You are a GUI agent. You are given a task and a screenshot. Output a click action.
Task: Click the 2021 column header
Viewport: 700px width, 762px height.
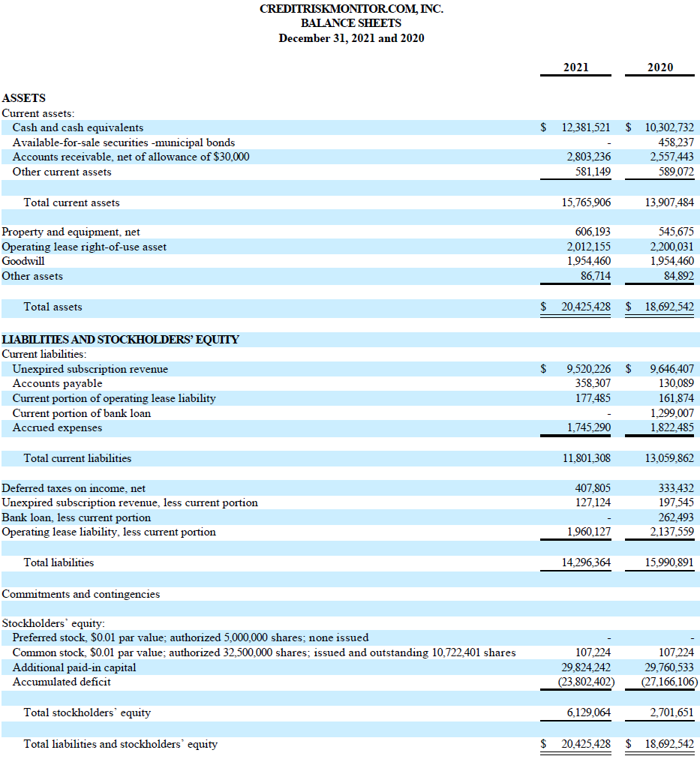[x=575, y=67]
